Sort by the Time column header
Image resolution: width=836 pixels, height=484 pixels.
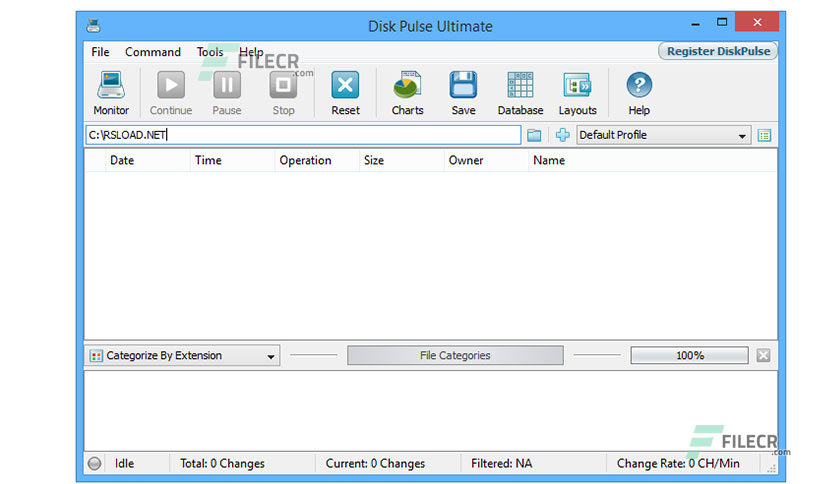click(232, 160)
